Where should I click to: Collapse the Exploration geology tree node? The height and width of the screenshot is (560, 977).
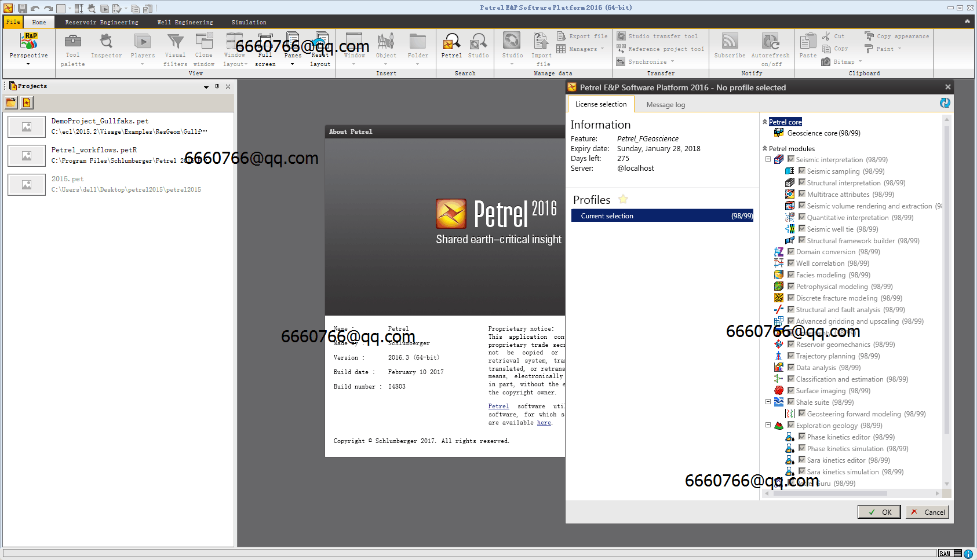[x=768, y=425]
